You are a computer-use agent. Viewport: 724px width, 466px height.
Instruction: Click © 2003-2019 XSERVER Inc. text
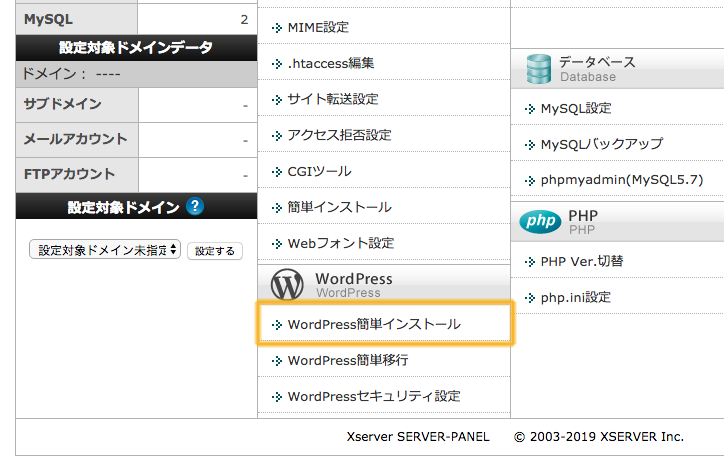coord(599,437)
